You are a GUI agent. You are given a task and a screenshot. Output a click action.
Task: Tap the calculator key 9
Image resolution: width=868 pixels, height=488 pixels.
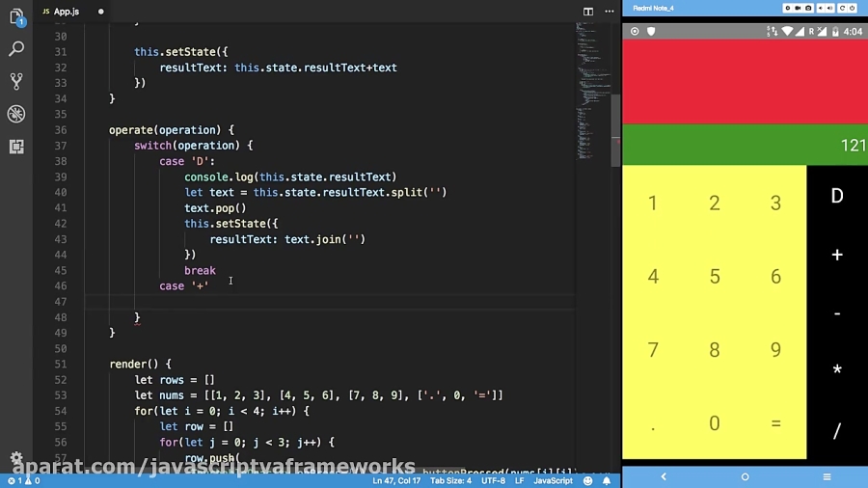[776, 350]
